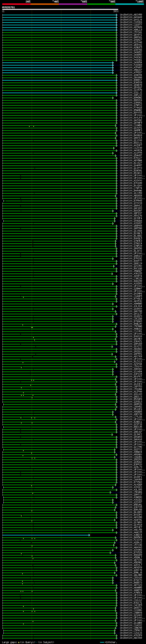Open the UniRef100_Q00ZJ4 hit label

pos(131,20)
